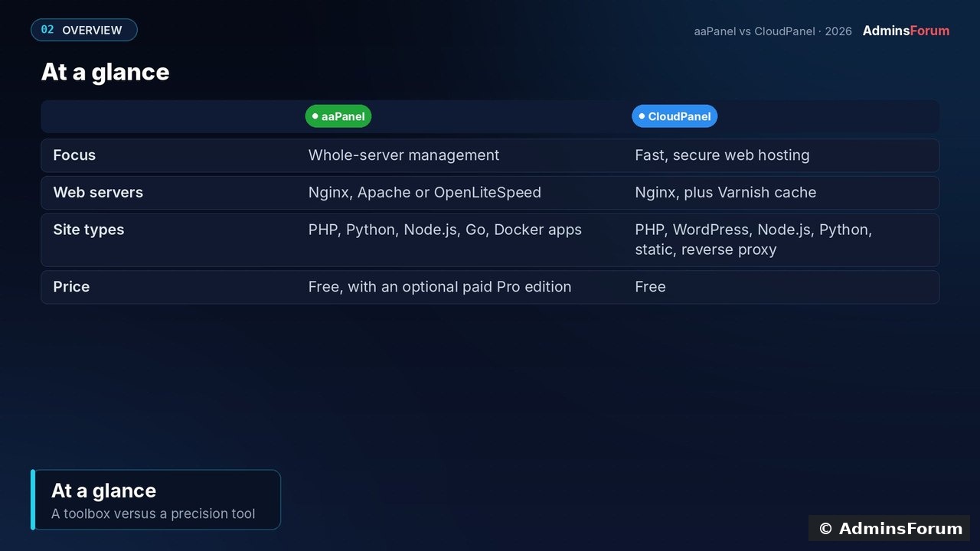Select the aaPanel column header pill
Viewport: 980px width, 551px height.
point(338,116)
